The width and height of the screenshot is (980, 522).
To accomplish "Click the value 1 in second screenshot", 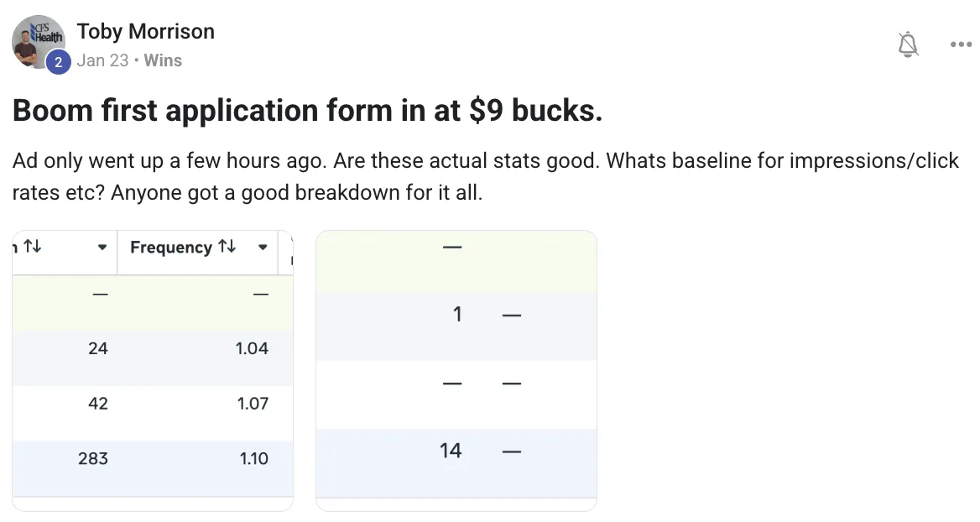I will (x=457, y=316).
